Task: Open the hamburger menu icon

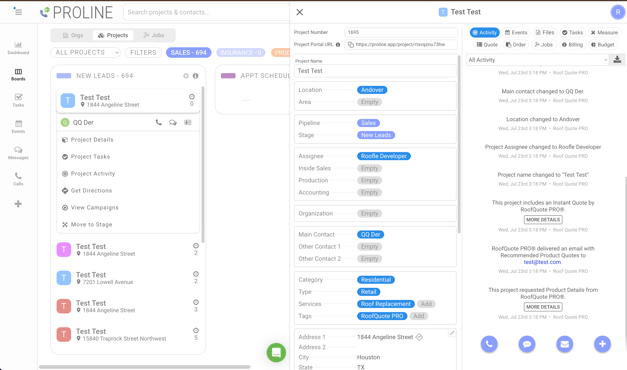Action: pyautogui.click(x=18, y=12)
